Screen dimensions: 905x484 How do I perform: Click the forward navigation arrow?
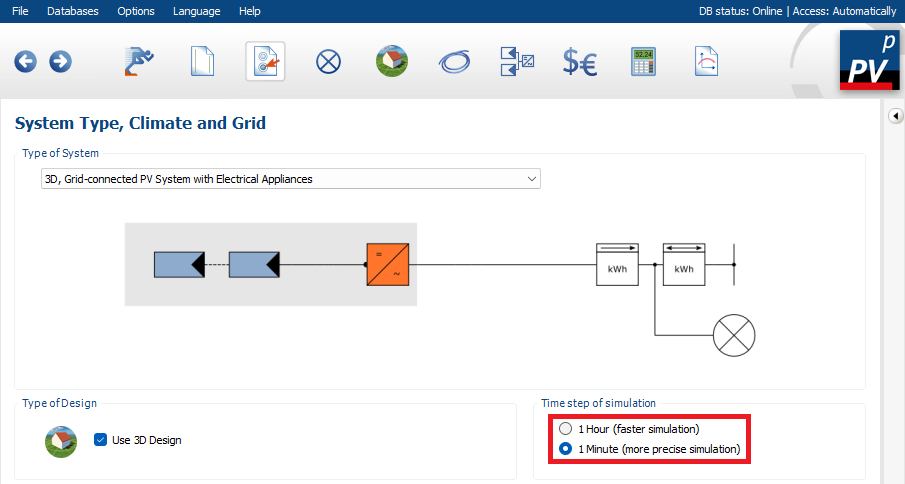point(60,62)
